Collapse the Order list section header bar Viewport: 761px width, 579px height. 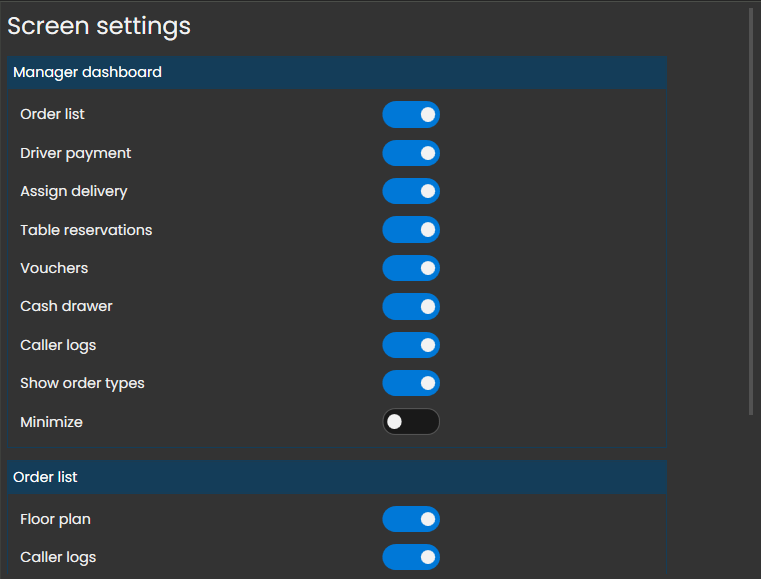[337, 477]
